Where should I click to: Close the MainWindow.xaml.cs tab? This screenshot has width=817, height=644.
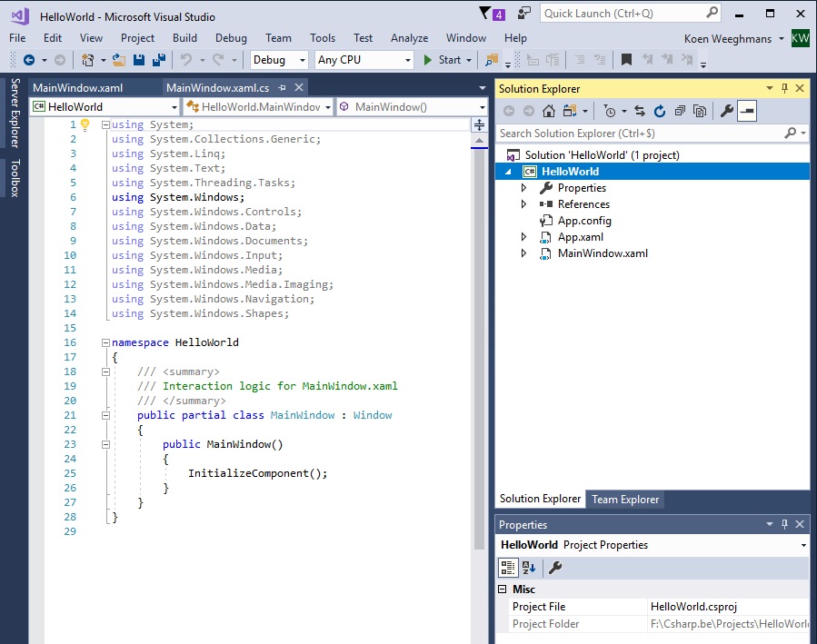tap(299, 87)
